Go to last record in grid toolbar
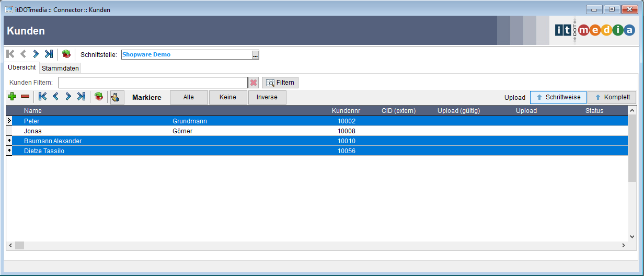Screen dimensions: 644x276 81,97
